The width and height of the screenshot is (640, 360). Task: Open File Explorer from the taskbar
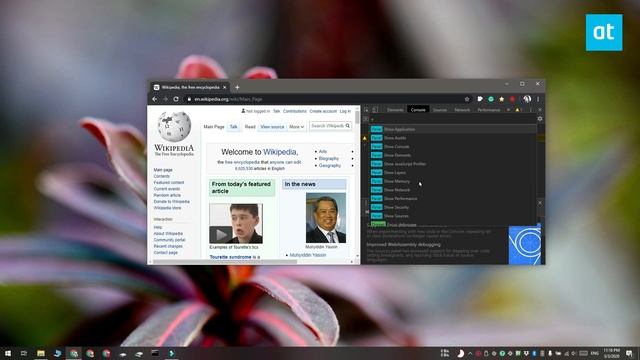click(41, 353)
